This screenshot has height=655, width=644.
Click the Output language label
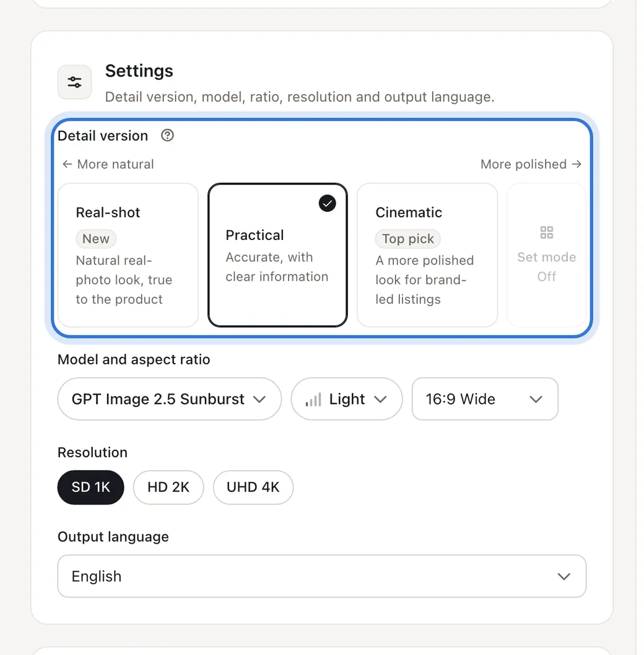click(x=113, y=537)
